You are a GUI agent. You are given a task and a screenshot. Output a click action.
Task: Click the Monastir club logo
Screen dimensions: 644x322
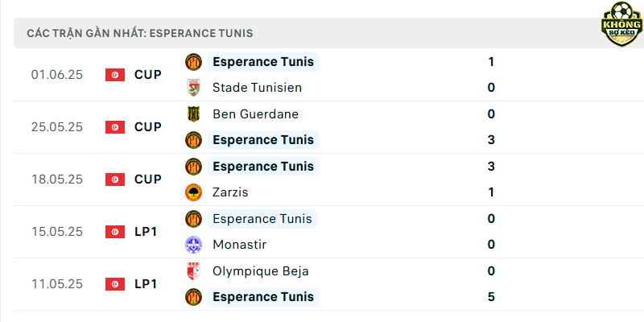[193, 245]
